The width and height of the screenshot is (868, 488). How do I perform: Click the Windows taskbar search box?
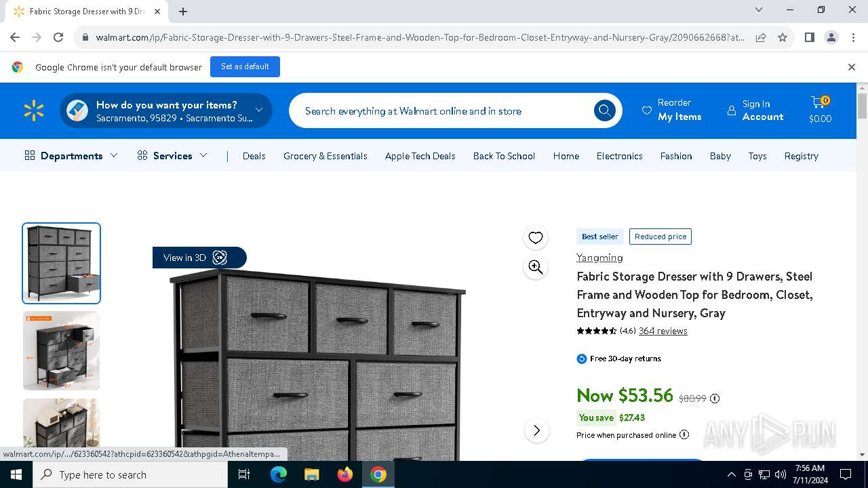click(x=130, y=474)
